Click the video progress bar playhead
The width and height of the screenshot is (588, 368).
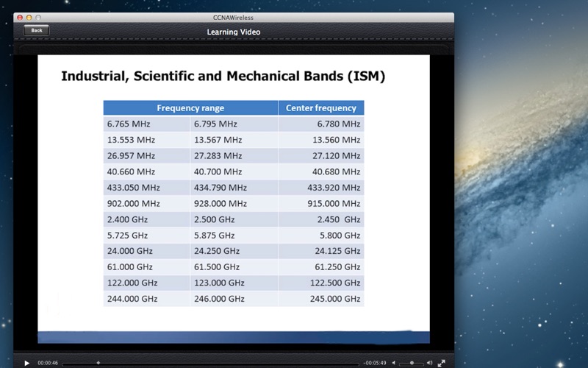98,363
